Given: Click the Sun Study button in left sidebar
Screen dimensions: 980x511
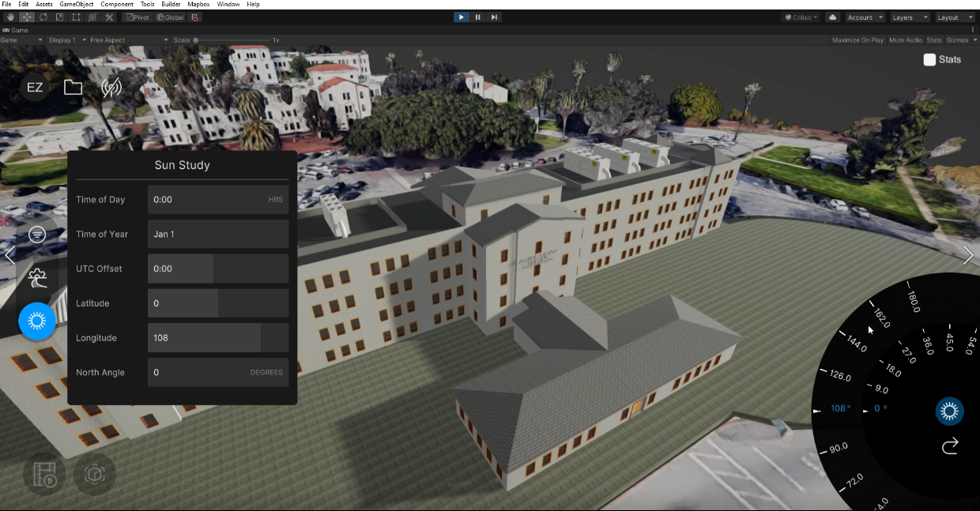Looking at the screenshot, I should point(37,321).
